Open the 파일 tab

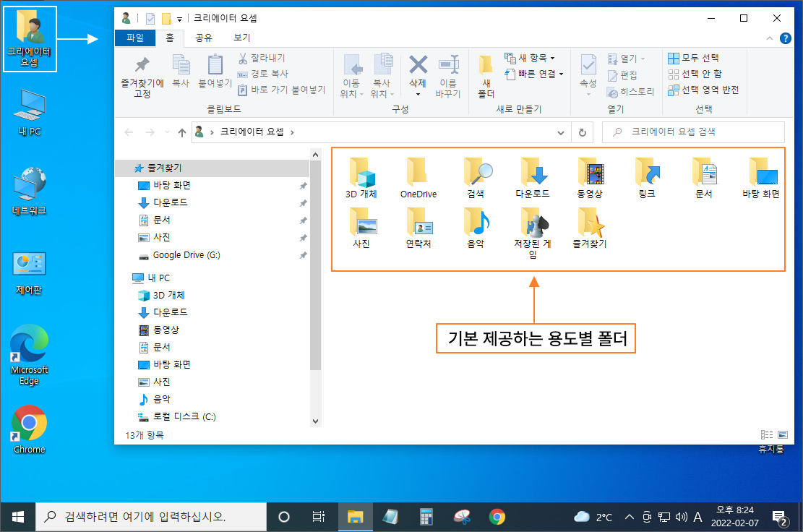(x=135, y=38)
